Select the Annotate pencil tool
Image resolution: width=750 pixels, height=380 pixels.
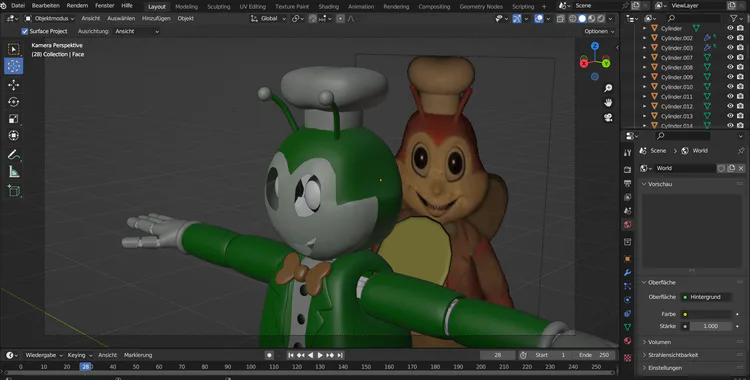pos(13,155)
